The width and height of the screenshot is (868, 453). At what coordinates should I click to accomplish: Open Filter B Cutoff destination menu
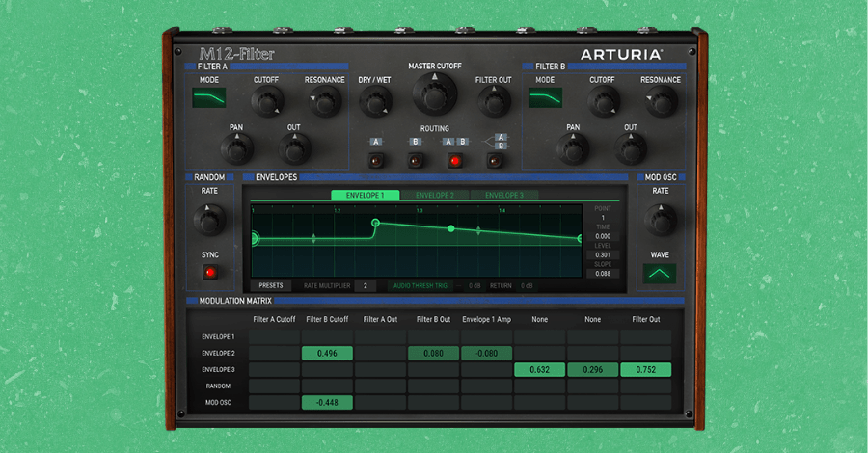[x=327, y=319]
